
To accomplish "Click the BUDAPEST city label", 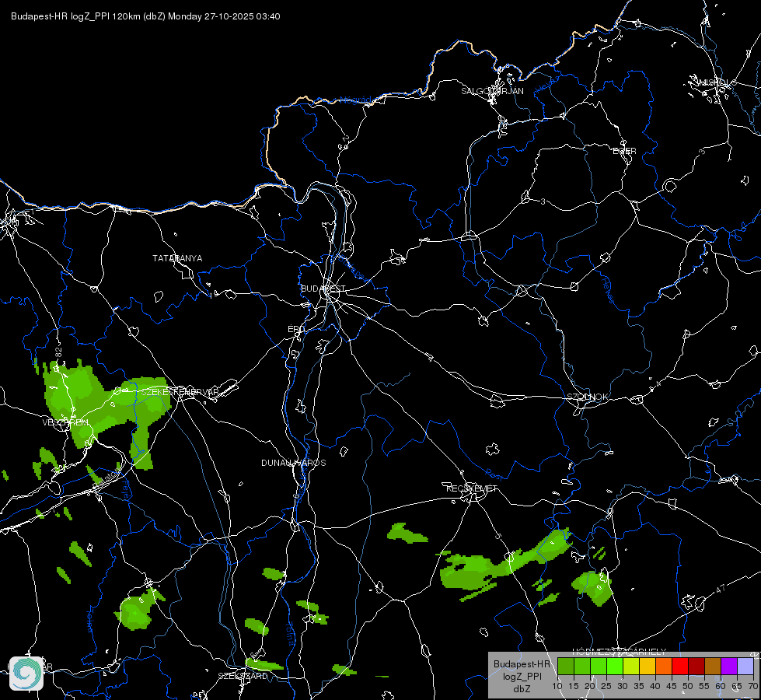I will pyautogui.click(x=323, y=289).
